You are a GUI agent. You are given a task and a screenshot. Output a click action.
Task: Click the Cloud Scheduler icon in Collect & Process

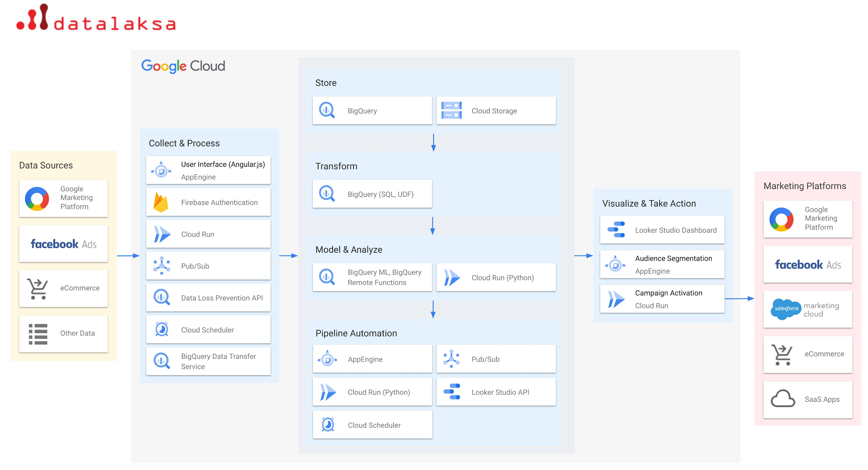[162, 329]
